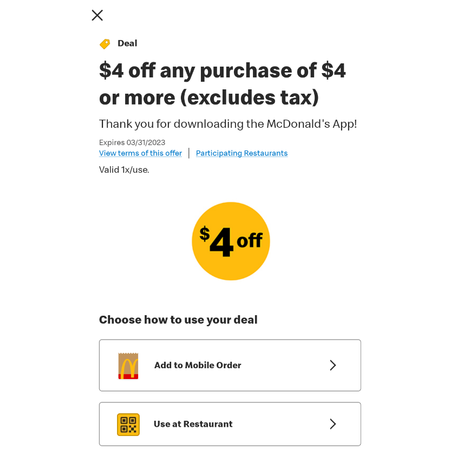Expand the Add to Mobile Order chevron
450x450 pixels.
coord(333,365)
